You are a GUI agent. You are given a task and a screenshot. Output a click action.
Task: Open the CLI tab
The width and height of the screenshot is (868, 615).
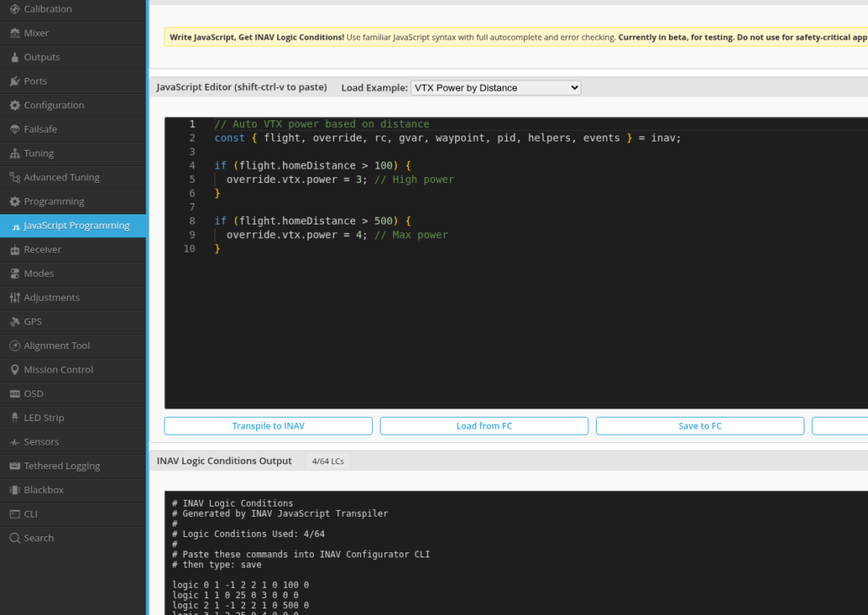[31, 514]
